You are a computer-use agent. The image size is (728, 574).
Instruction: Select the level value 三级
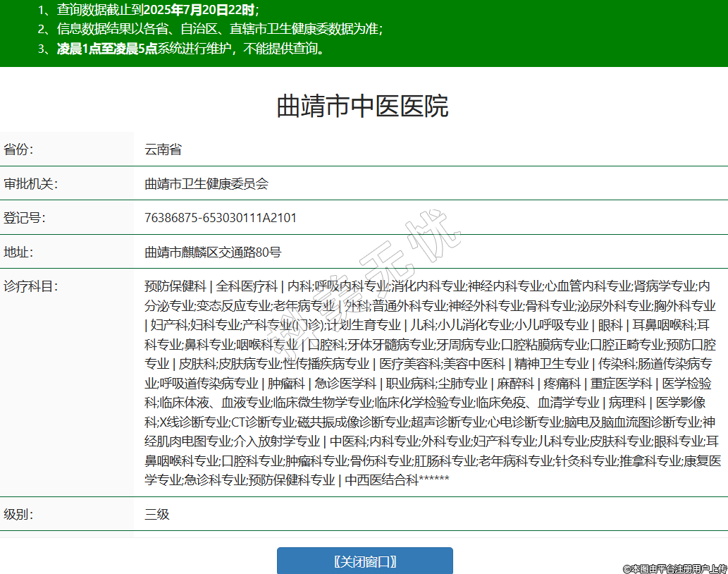(x=157, y=514)
